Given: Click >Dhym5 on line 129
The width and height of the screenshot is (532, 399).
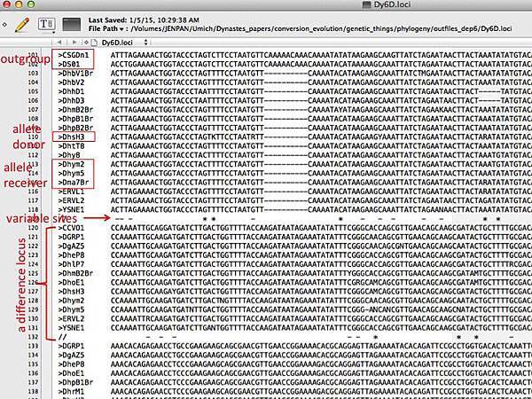Looking at the screenshot, I should pyautogui.click(x=71, y=309).
